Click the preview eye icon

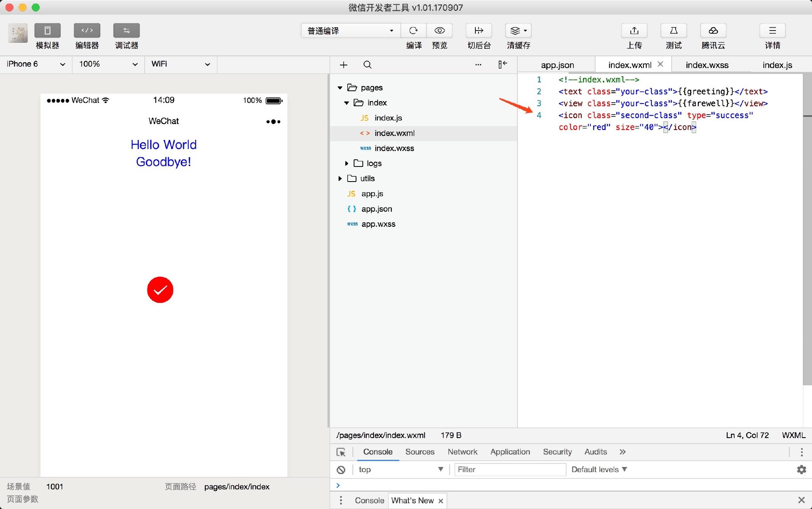[439, 31]
